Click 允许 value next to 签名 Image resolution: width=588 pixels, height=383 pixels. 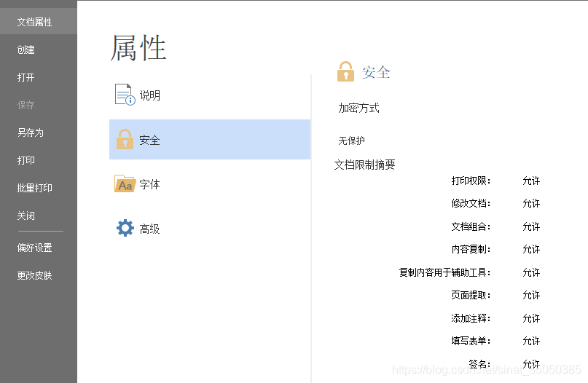[x=531, y=364]
